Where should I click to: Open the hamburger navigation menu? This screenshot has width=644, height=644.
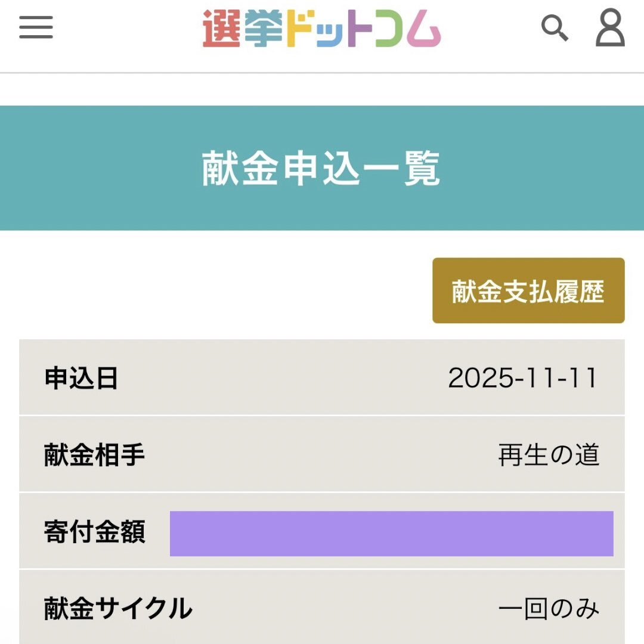pos(36,27)
